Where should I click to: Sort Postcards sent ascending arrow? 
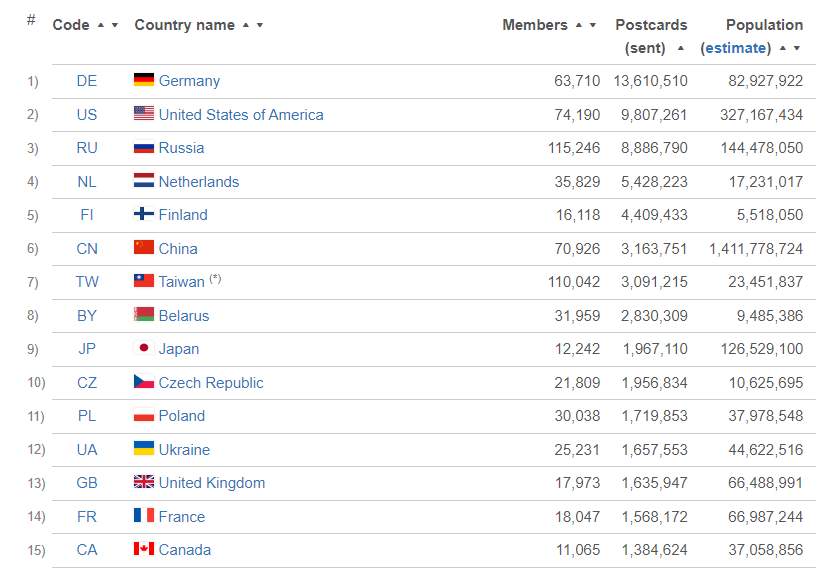681,48
